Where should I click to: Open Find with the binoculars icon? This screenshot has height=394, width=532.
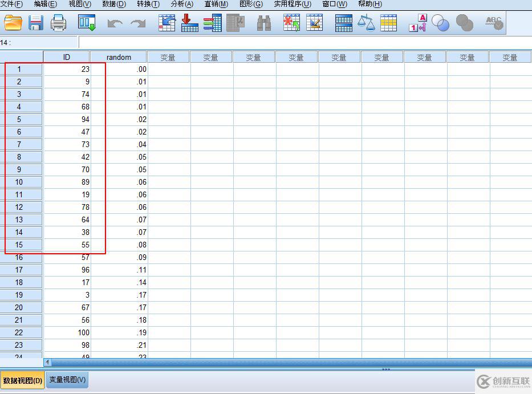point(264,23)
